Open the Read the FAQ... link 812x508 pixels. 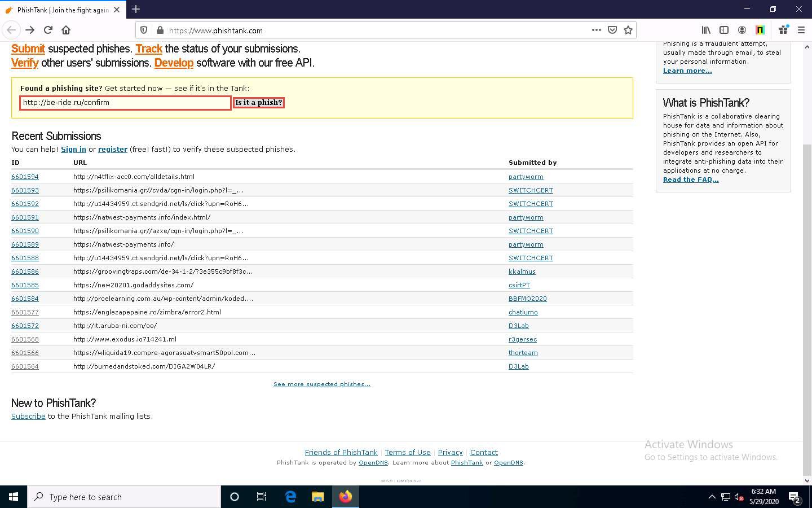[691, 179]
